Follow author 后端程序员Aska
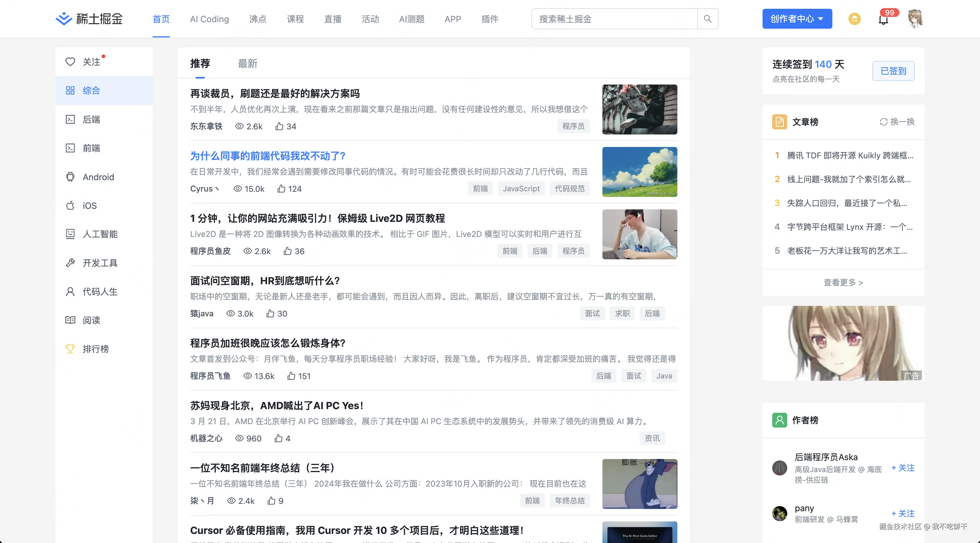 tap(903, 468)
